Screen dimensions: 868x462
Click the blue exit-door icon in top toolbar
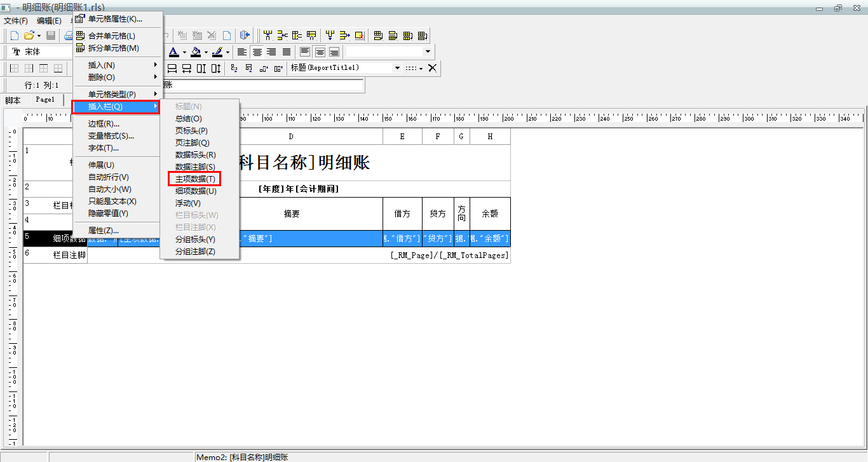click(x=245, y=36)
